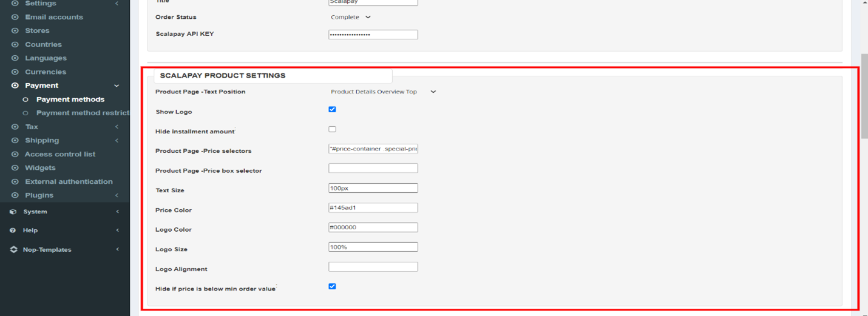Click the Help question mark icon
The height and width of the screenshot is (316, 868).
point(13,230)
